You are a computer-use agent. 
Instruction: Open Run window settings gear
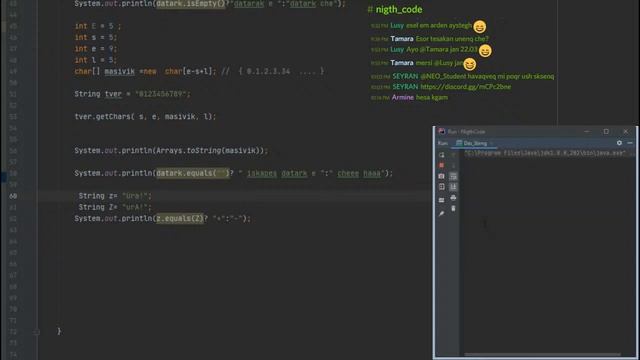point(619,143)
